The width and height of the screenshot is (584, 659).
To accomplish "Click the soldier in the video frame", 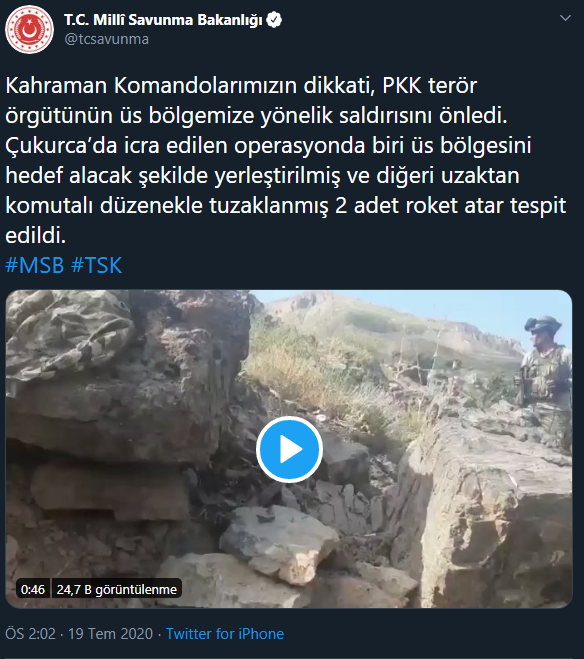I will 544,370.
